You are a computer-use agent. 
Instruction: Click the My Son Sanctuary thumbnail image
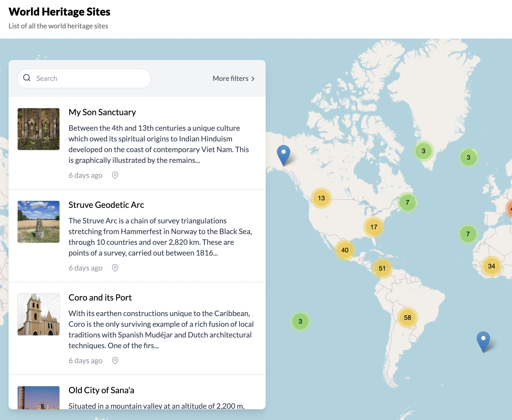click(x=39, y=129)
